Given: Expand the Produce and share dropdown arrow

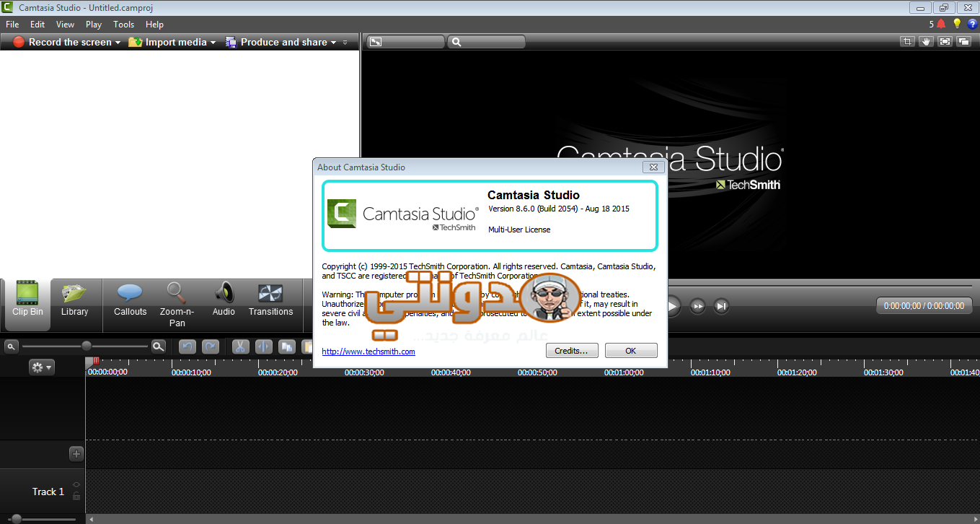Looking at the screenshot, I should click(333, 43).
